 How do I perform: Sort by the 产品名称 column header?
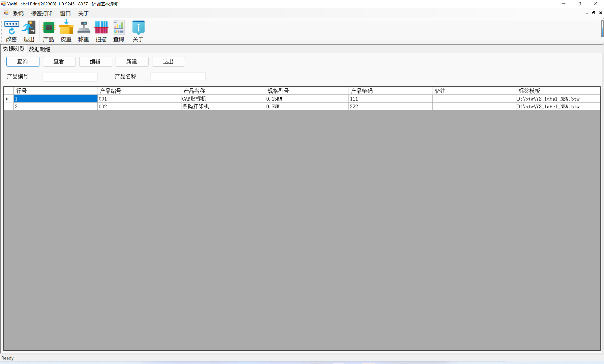[x=223, y=91]
